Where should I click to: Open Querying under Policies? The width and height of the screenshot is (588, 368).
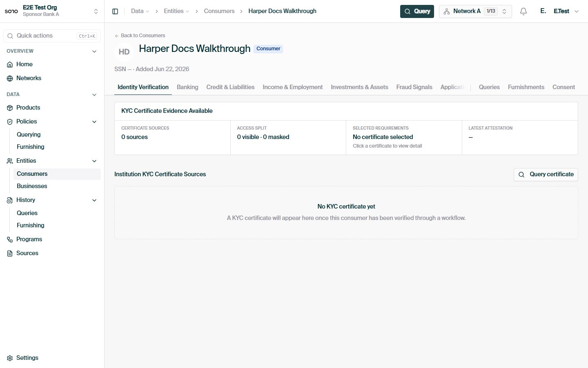29,135
